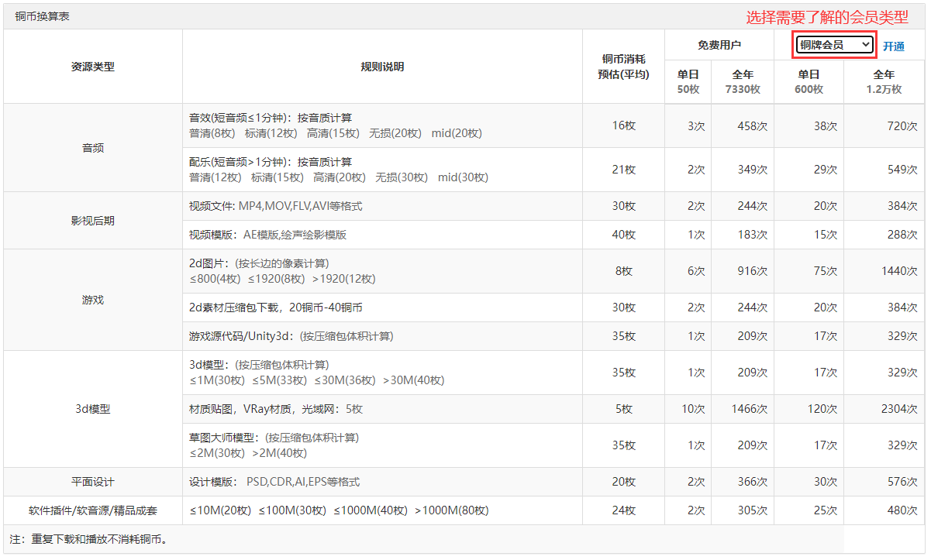Click the 480次 yearly member cell
This screenshot has height=560, width=931.
pos(884,511)
